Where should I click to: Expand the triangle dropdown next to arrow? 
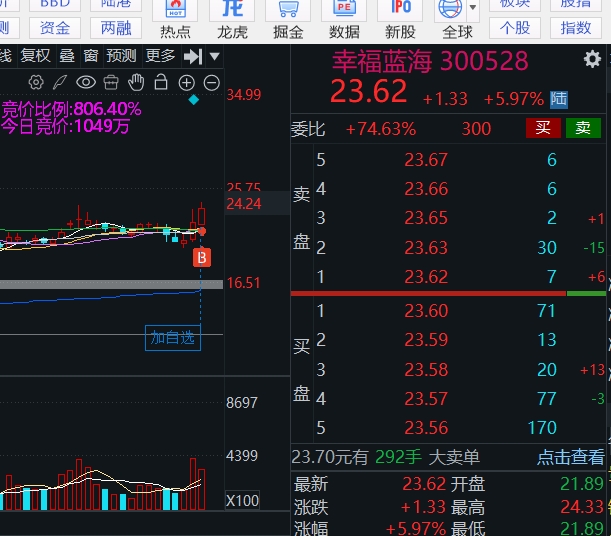(x=215, y=56)
